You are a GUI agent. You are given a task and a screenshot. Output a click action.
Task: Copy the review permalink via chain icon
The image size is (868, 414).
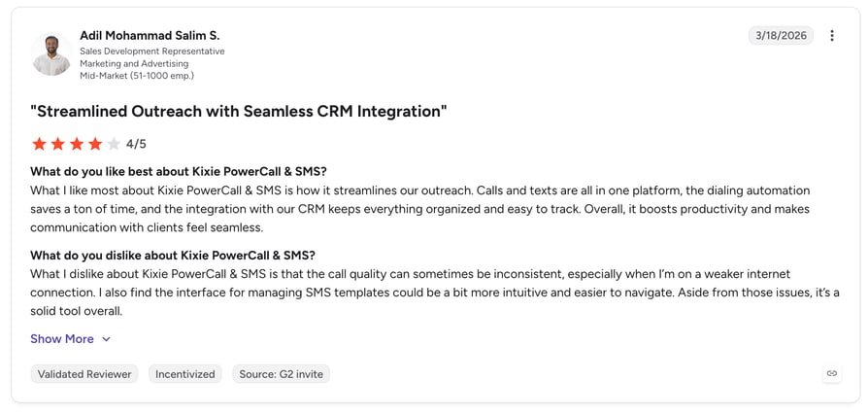coord(831,373)
